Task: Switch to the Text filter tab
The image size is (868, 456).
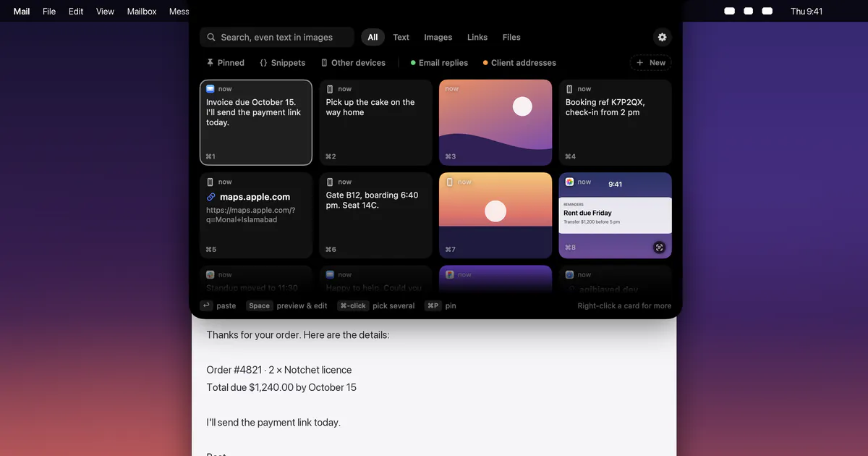Action: 401,37
